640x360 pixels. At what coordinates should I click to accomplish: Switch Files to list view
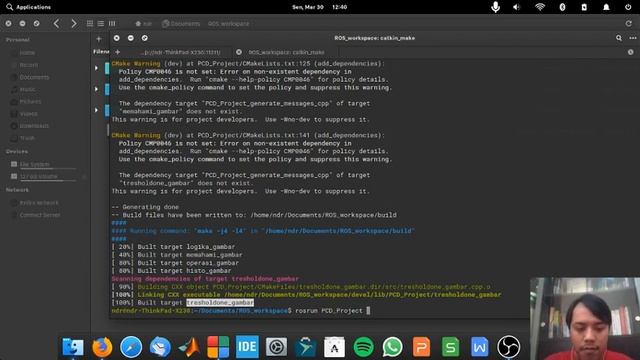[x=101, y=24]
